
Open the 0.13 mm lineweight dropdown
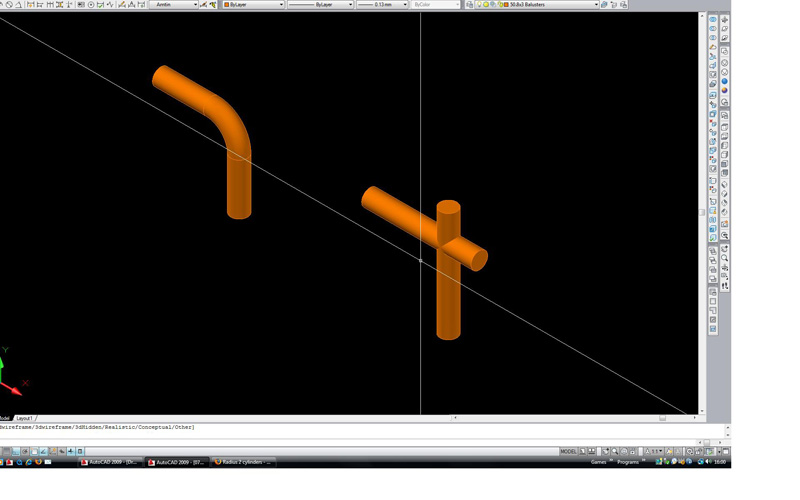[x=382, y=5]
